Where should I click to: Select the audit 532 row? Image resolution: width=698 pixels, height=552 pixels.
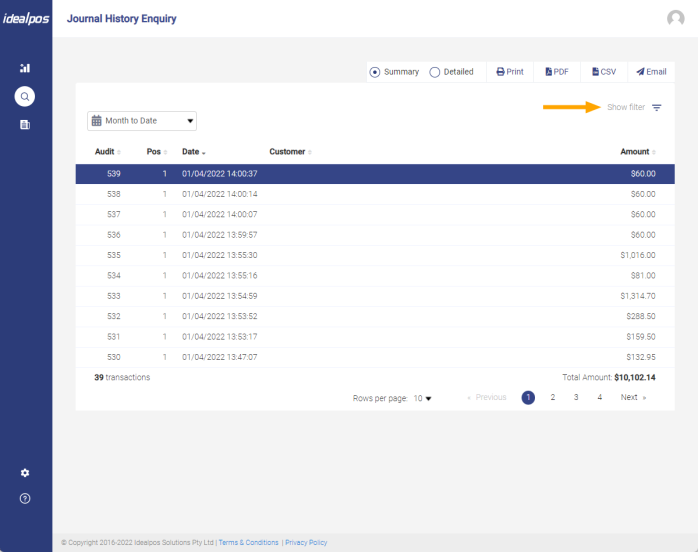(x=375, y=317)
